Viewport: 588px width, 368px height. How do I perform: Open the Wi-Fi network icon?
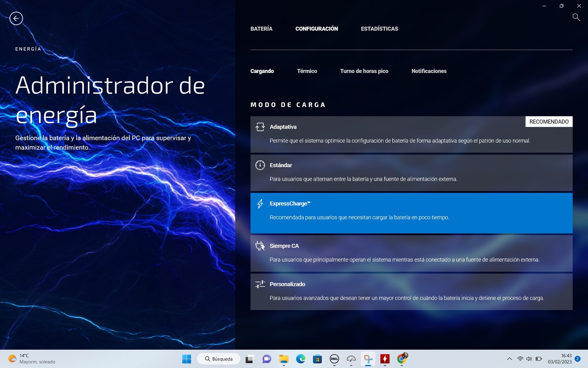pyautogui.click(x=520, y=359)
